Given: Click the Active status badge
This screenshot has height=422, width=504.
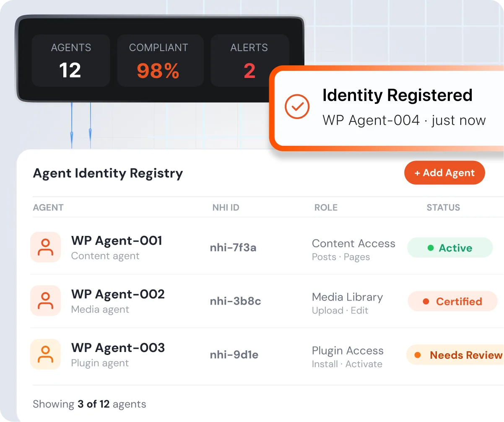Looking at the screenshot, I should [450, 248].
